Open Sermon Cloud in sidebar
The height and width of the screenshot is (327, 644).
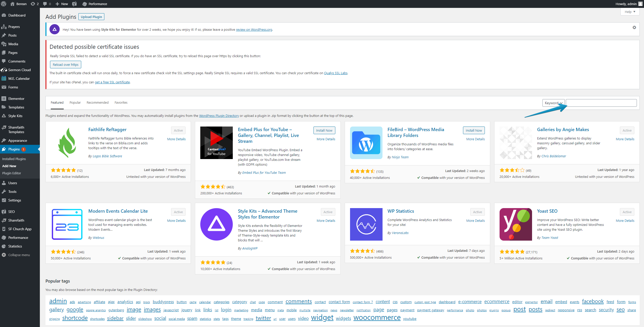coord(20,70)
